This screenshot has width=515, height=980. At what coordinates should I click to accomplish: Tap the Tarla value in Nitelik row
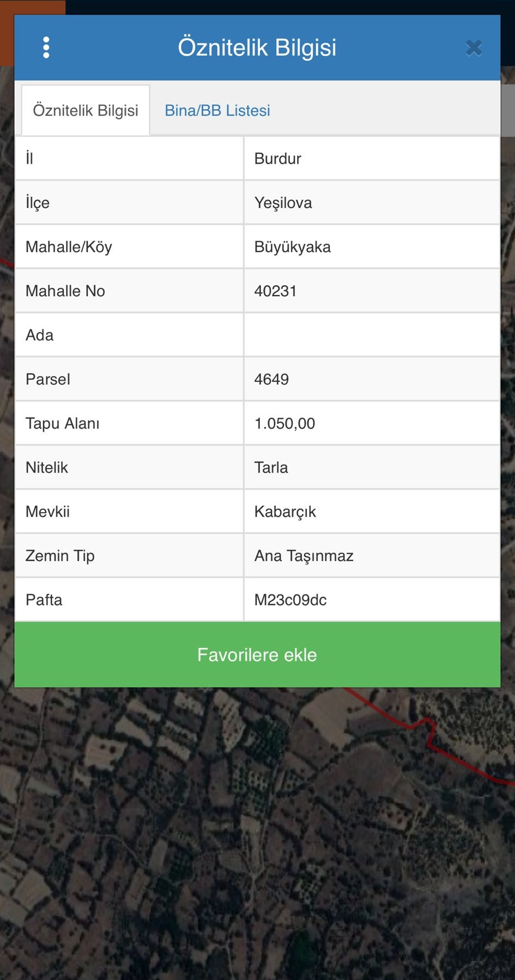[271, 468]
